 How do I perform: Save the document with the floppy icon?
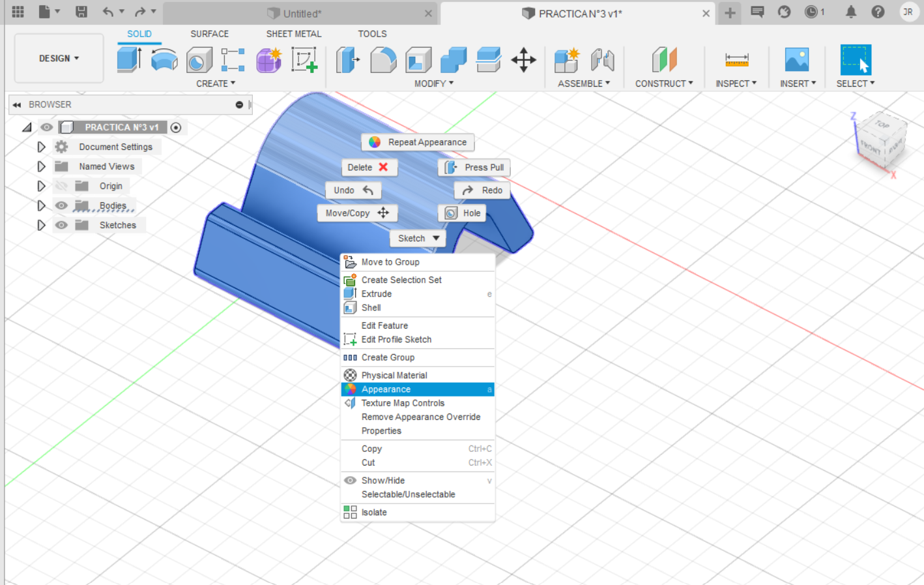pyautogui.click(x=81, y=12)
